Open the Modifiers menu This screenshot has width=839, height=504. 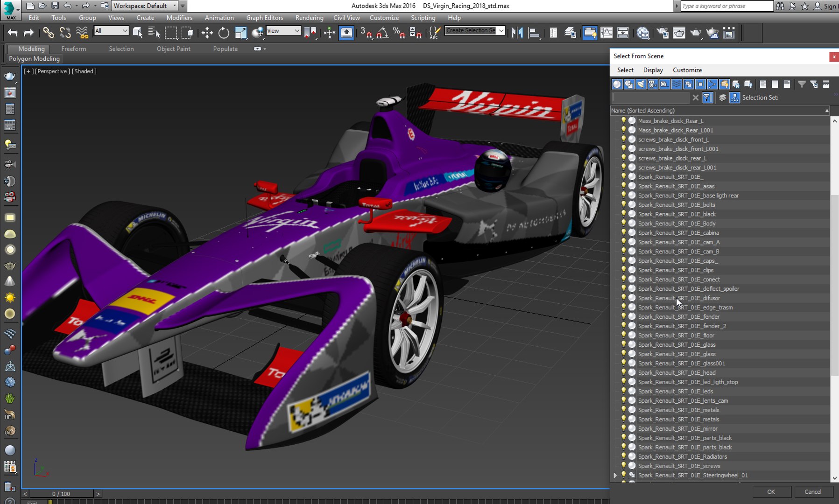click(x=179, y=18)
